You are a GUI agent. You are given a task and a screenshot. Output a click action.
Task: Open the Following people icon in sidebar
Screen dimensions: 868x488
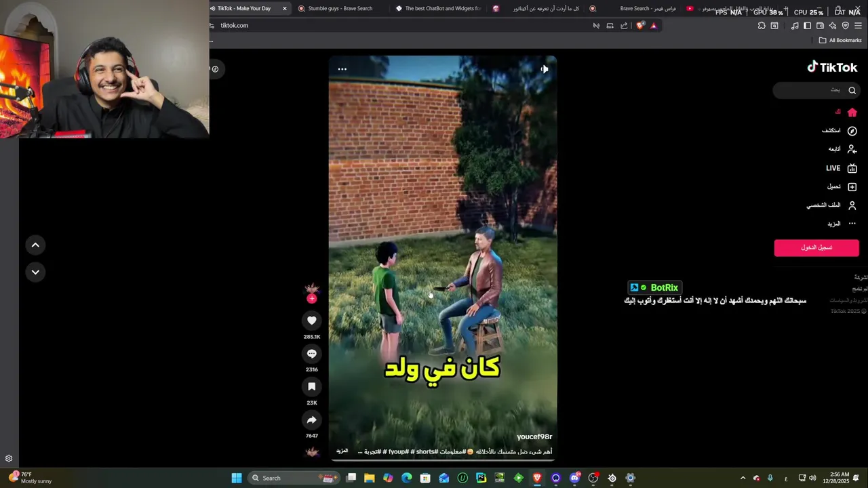pyautogui.click(x=852, y=149)
